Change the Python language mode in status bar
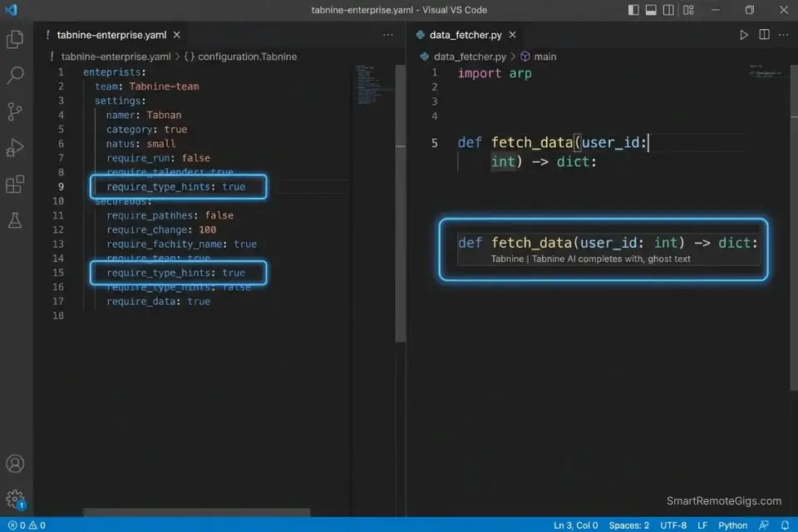This screenshot has height=532, width=798. pyautogui.click(x=732, y=525)
